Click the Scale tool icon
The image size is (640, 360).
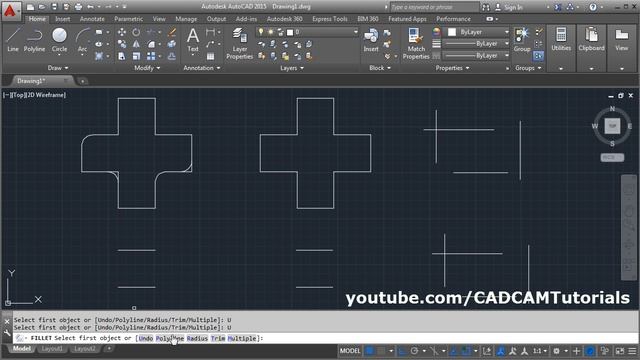pyautogui.click(x=136, y=56)
